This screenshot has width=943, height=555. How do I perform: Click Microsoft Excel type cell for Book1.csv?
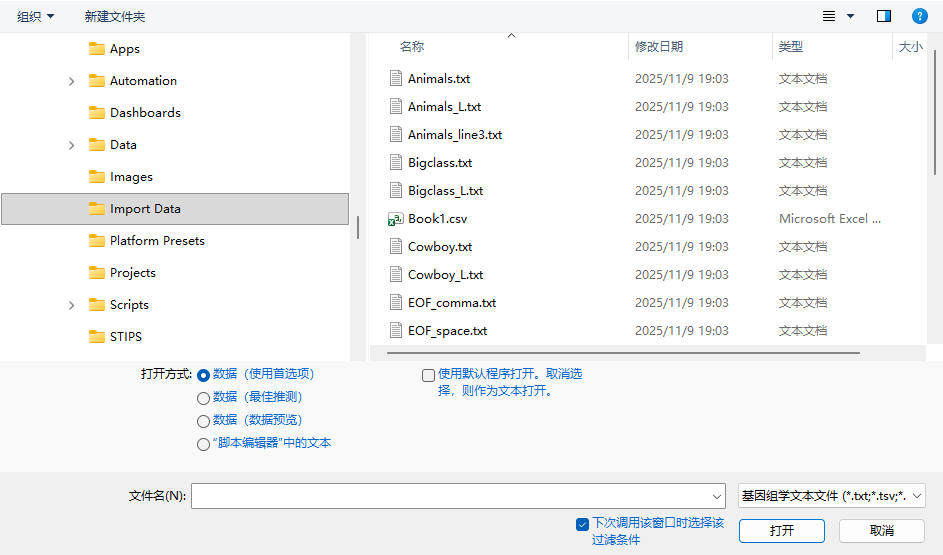click(829, 219)
